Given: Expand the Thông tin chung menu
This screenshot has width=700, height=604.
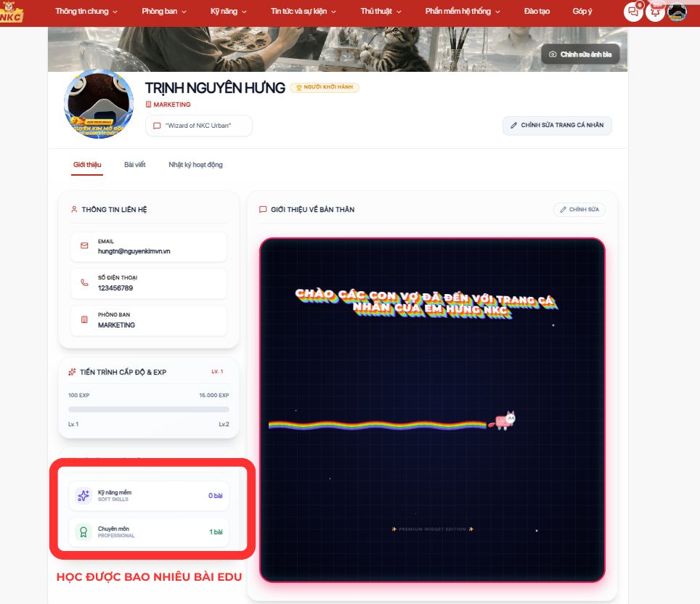Looking at the screenshot, I should pos(86,11).
